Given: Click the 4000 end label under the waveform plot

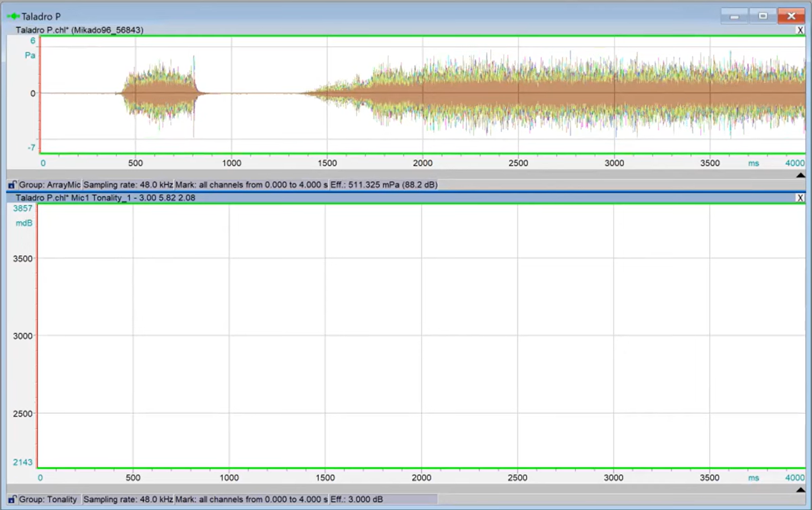Looking at the screenshot, I should (x=795, y=163).
